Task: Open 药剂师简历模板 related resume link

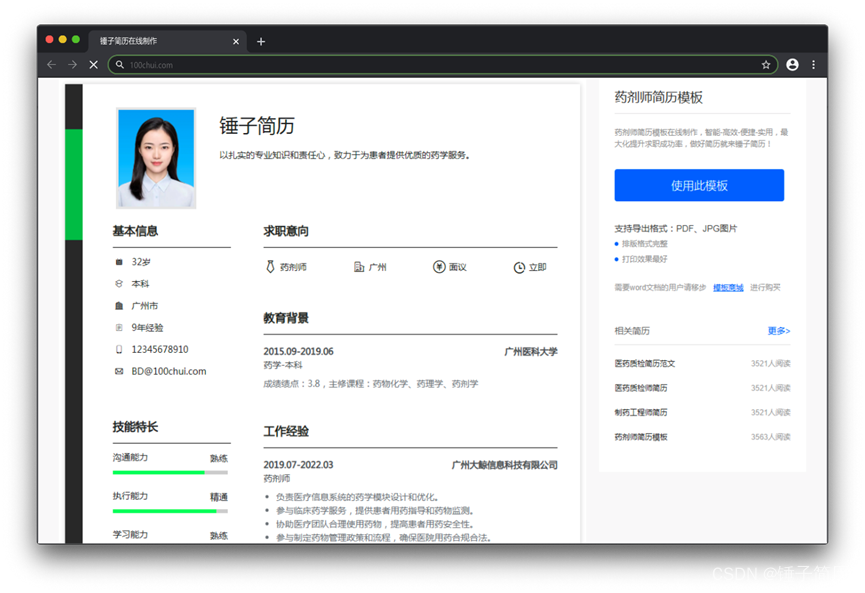Action: pos(641,437)
